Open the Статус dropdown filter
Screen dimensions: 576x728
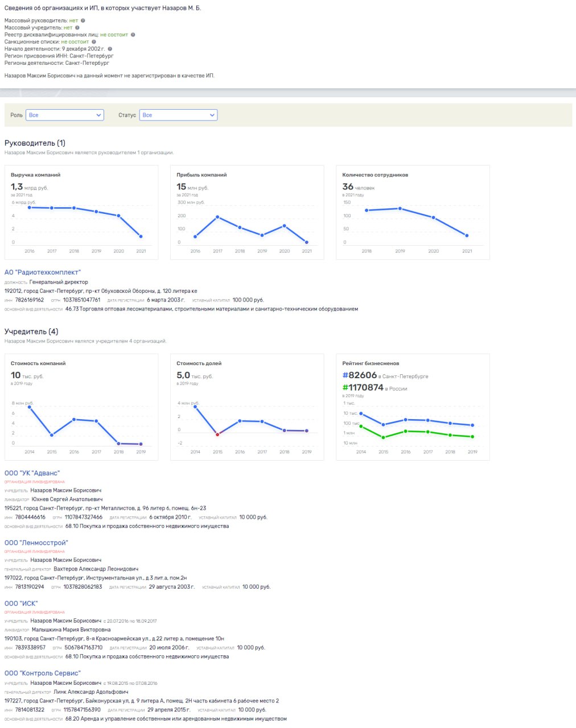pos(178,115)
